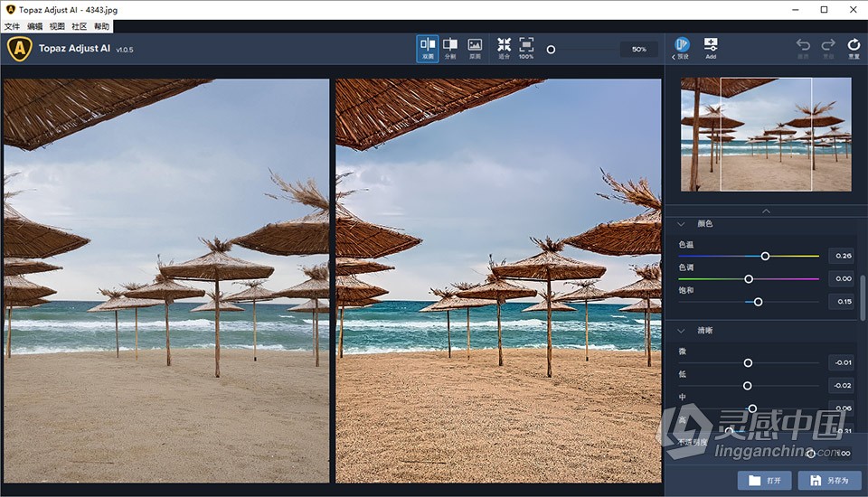Maximize the Topaz Adjust AI window
The width and height of the screenshot is (868, 497).
pyautogui.click(x=825, y=9)
